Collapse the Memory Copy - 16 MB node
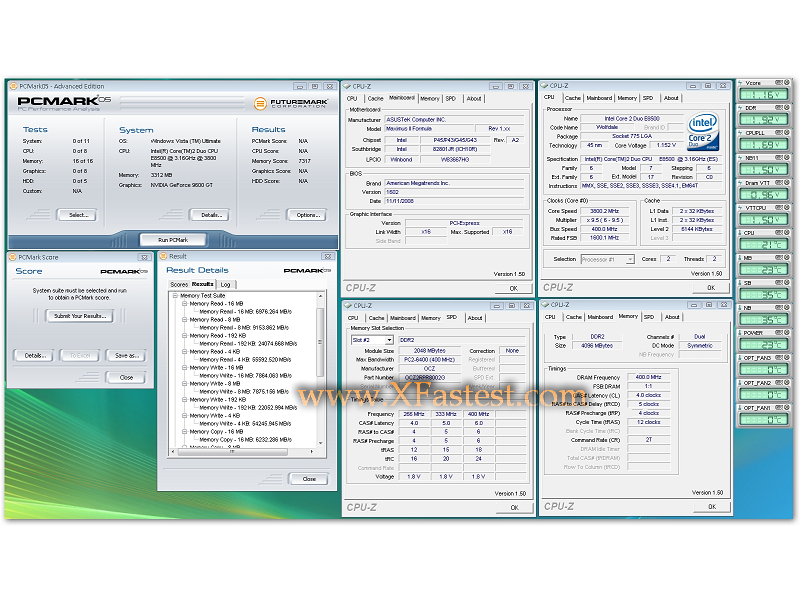The height and width of the screenshot is (600, 800). 185,432
